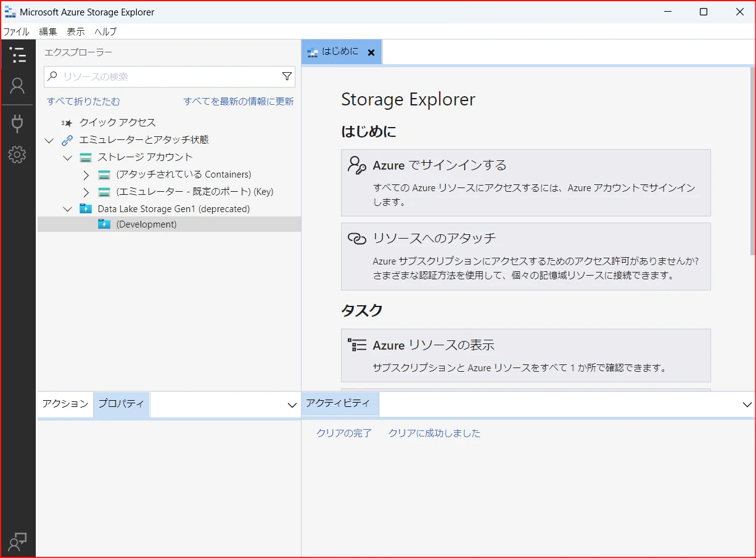Click the Azure でサインインする button
This screenshot has height=558, width=756.
point(525,183)
